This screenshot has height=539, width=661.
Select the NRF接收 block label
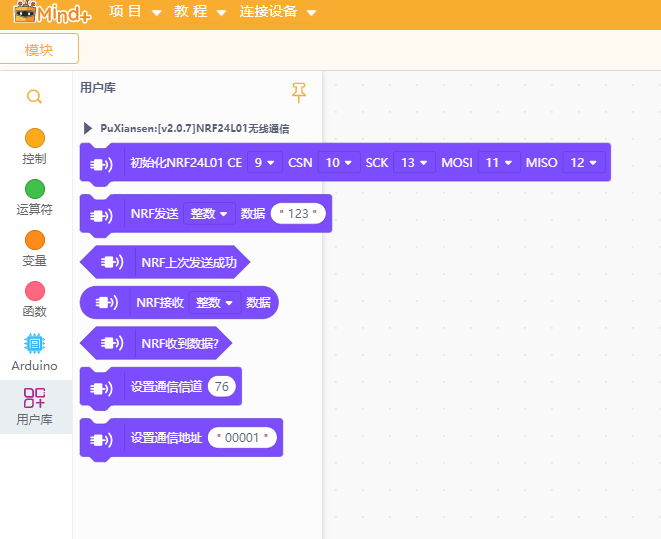[x=160, y=303]
